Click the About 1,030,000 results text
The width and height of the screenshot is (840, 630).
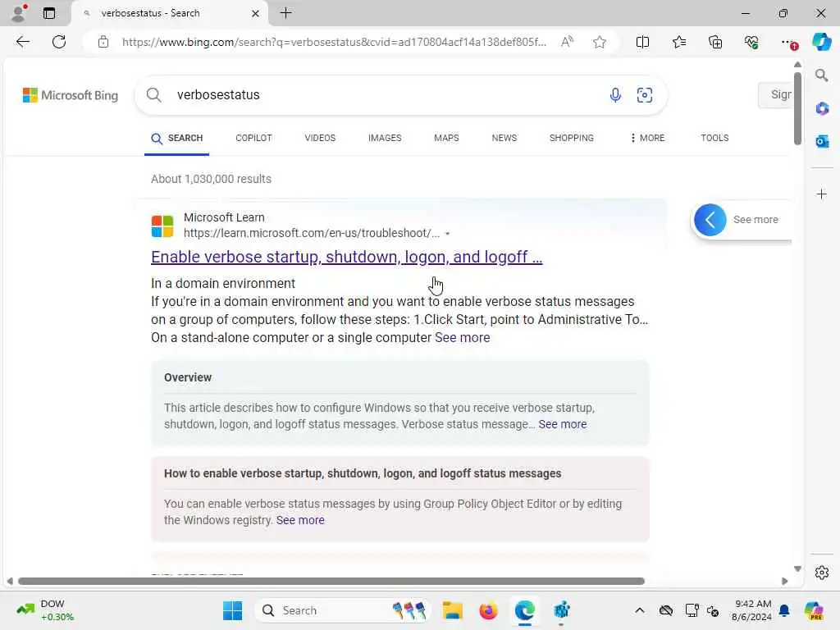211,179
